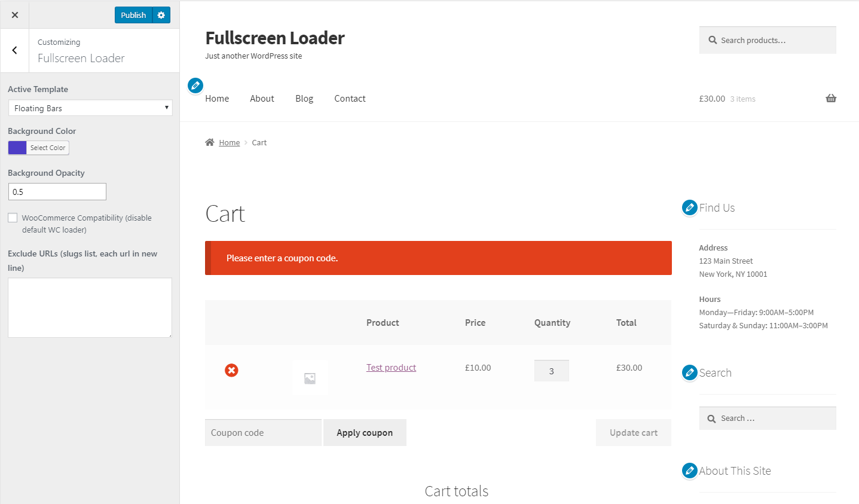This screenshot has height=504, width=859.
Task: Edit the navigation menu via pencil shortcut
Action: pyautogui.click(x=195, y=85)
